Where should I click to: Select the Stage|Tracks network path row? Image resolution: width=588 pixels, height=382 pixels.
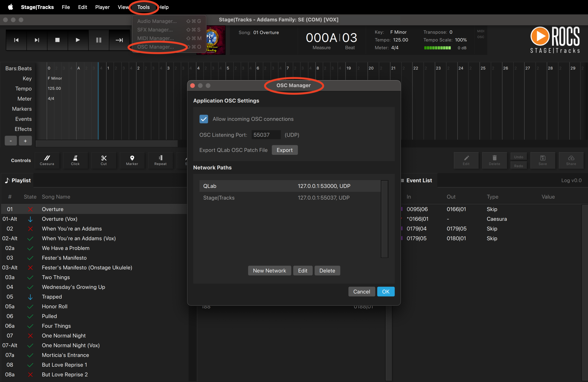click(290, 198)
